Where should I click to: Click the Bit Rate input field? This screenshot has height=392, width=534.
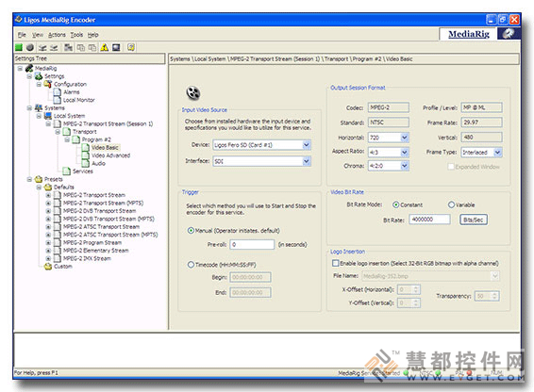pyautogui.click(x=430, y=220)
